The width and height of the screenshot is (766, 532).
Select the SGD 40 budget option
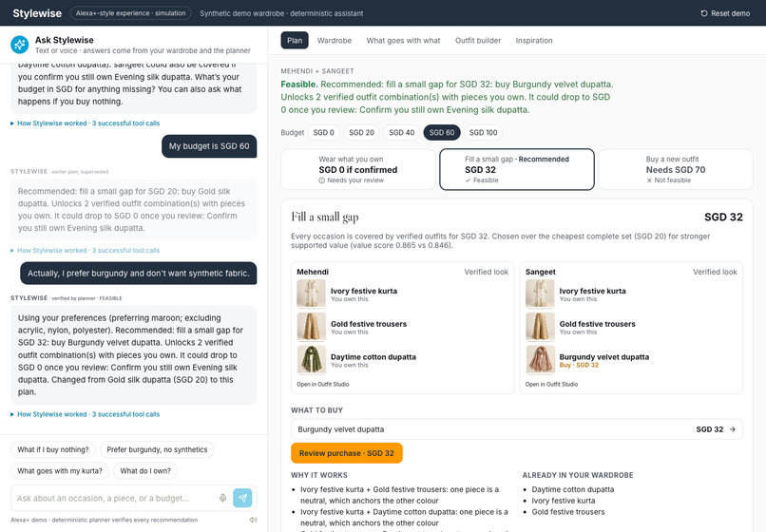[x=402, y=132]
